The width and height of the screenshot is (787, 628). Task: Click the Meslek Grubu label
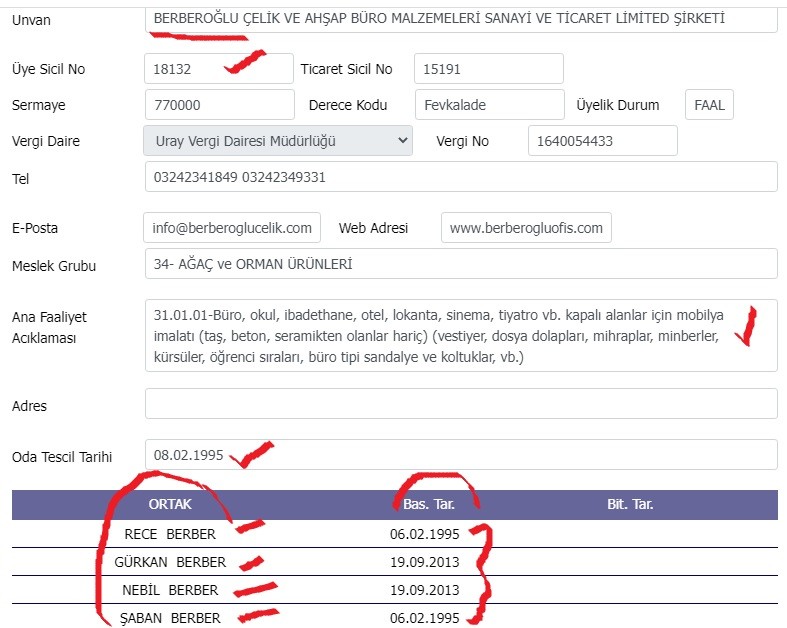(x=54, y=266)
